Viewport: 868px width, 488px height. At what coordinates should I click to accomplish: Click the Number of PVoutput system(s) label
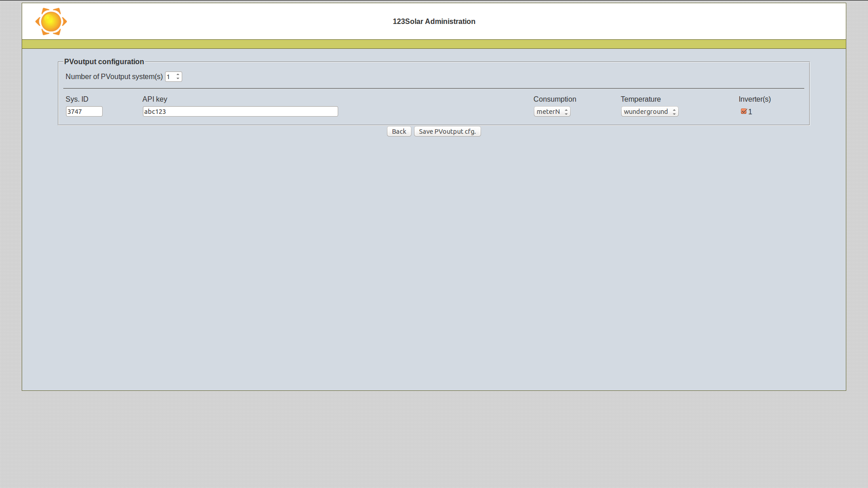pyautogui.click(x=114, y=77)
